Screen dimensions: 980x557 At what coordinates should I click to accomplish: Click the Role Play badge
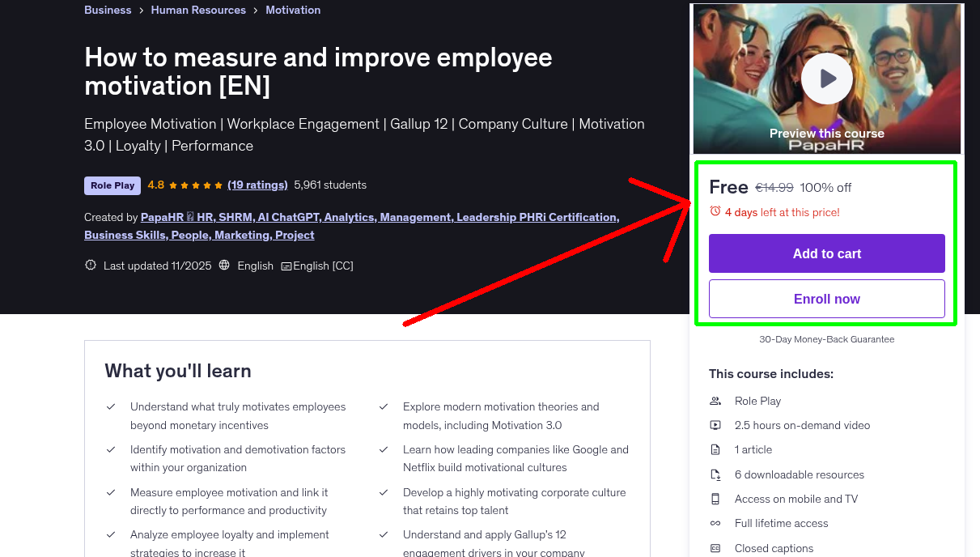tap(112, 185)
